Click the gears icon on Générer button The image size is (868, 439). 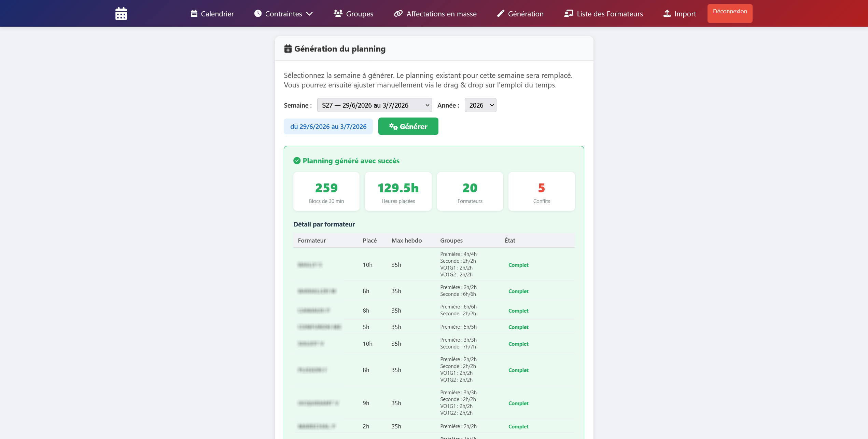pyautogui.click(x=393, y=126)
